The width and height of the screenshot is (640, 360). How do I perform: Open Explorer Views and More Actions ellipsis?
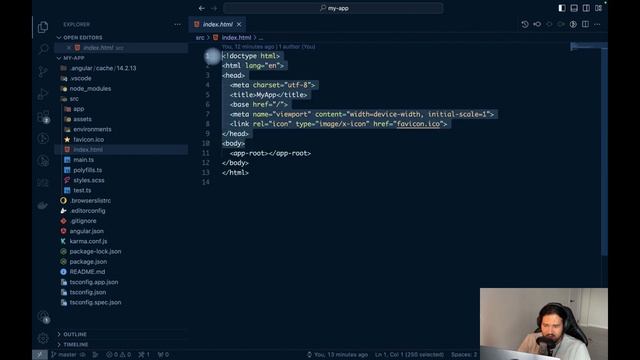pos(177,24)
